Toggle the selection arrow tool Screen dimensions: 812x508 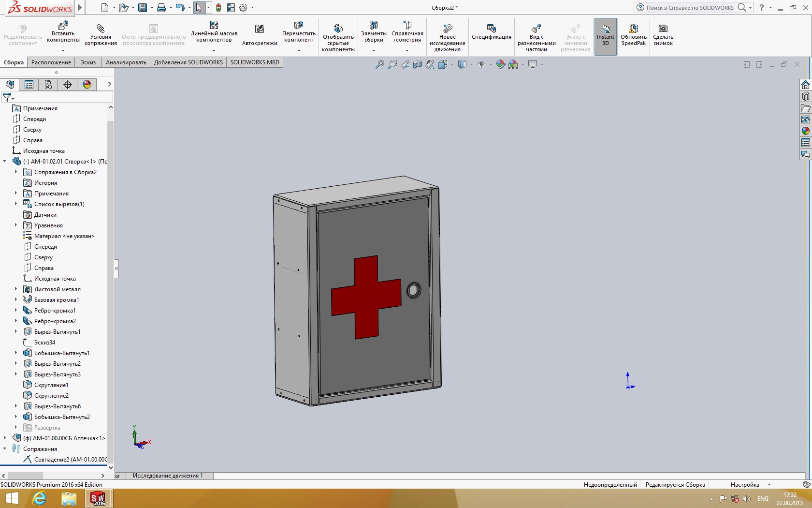(199, 8)
